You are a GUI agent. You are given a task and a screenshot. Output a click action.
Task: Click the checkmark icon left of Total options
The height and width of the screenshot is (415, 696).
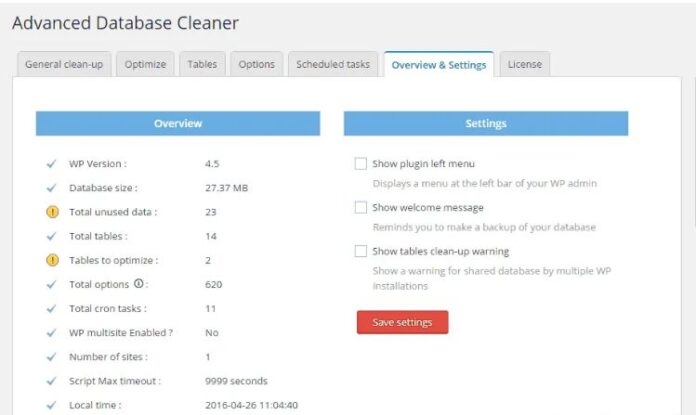[51, 284]
